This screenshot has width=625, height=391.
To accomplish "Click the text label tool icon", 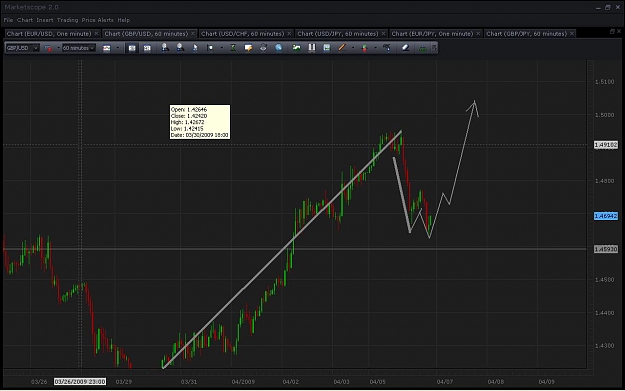I will 386,48.
